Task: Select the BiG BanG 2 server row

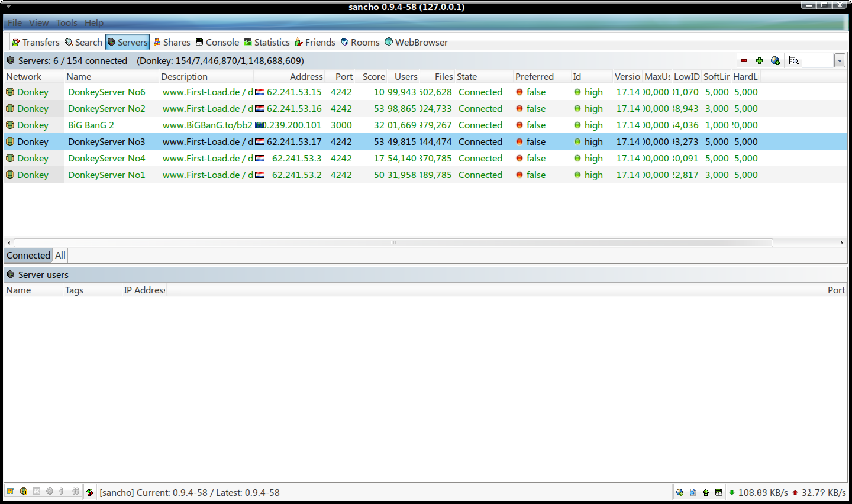Action: (425, 125)
